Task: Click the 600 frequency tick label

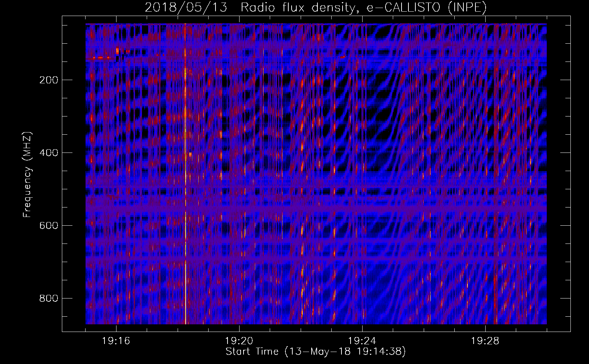Action: [x=48, y=226]
